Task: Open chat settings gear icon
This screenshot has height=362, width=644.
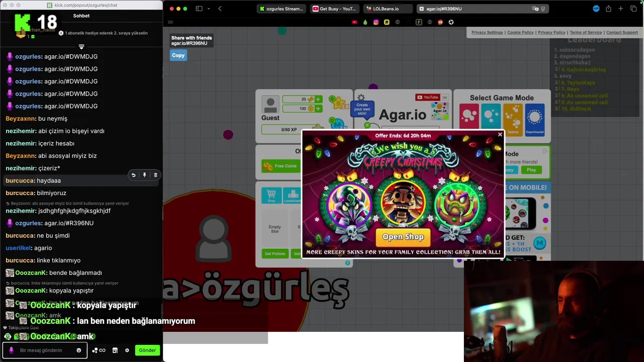Action: (x=127, y=350)
